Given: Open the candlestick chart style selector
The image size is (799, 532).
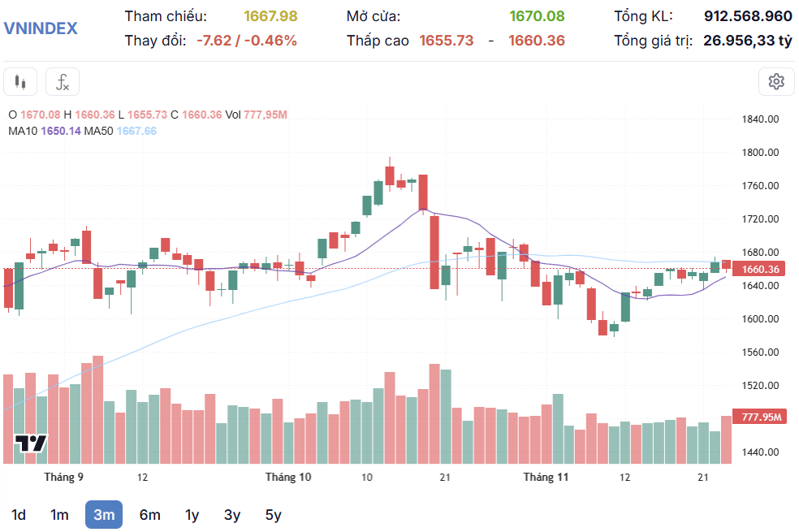Looking at the screenshot, I should click(x=20, y=81).
